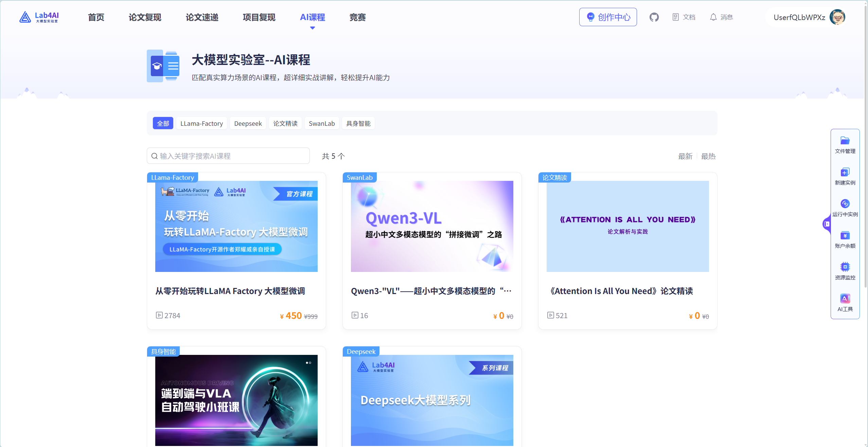The height and width of the screenshot is (447, 868).
Task: Switch to the 竞赛 nav tab
Action: click(357, 17)
